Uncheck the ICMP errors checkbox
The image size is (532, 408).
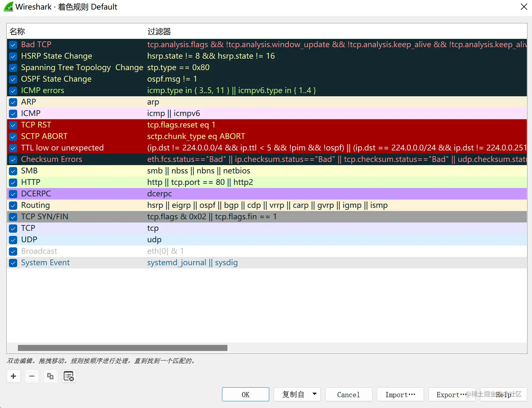pyautogui.click(x=13, y=90)
